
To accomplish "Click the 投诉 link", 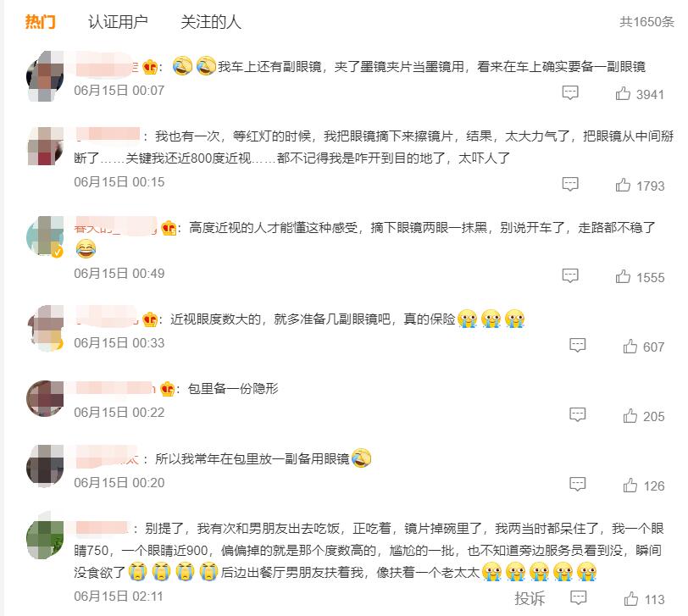I will (530, 598).
